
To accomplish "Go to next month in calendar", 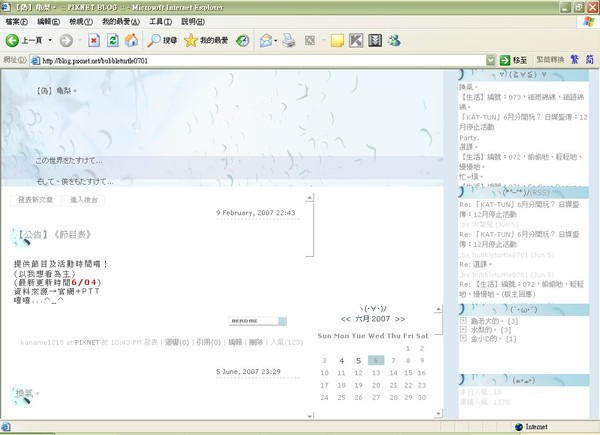I will coord(400,319).
